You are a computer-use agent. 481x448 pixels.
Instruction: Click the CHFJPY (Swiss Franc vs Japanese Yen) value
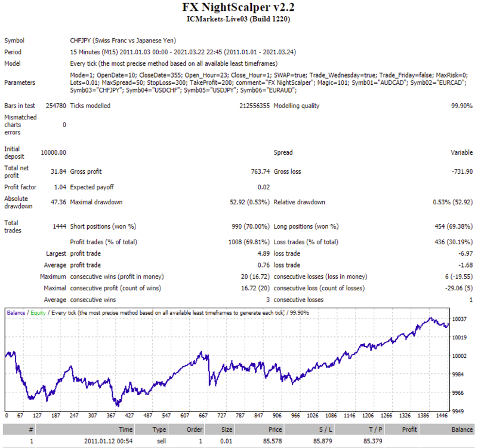123,41
